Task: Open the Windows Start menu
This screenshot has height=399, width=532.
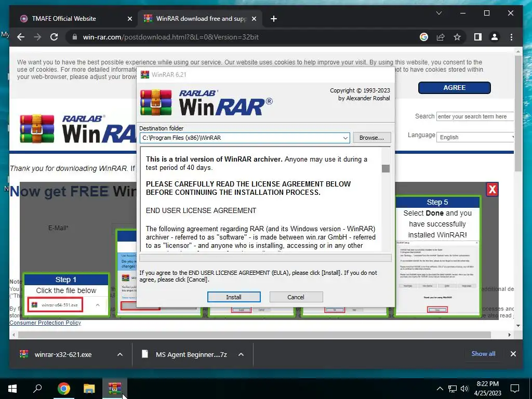Action: pos(12,389)
